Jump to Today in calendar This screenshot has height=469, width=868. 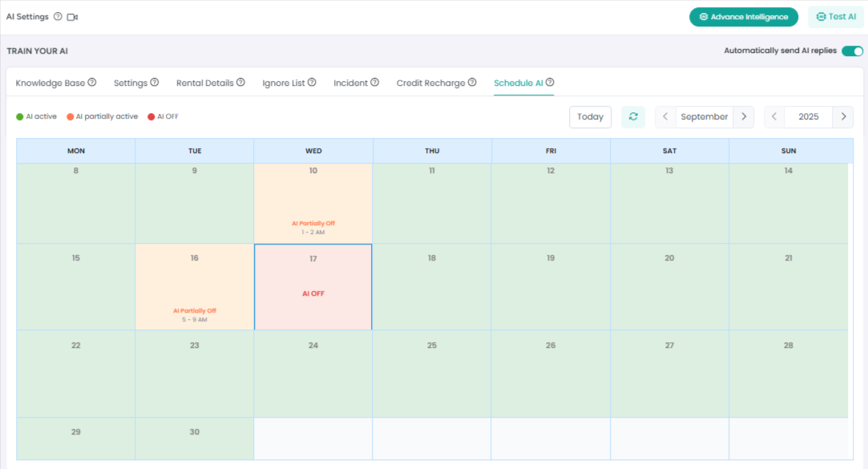click(590, 117)
